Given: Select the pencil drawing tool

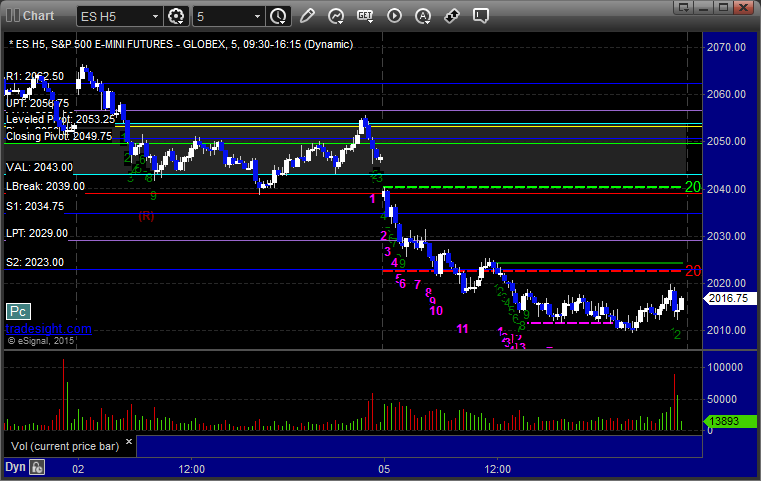Looking at the screenshot, I should [x=307, y=16].
